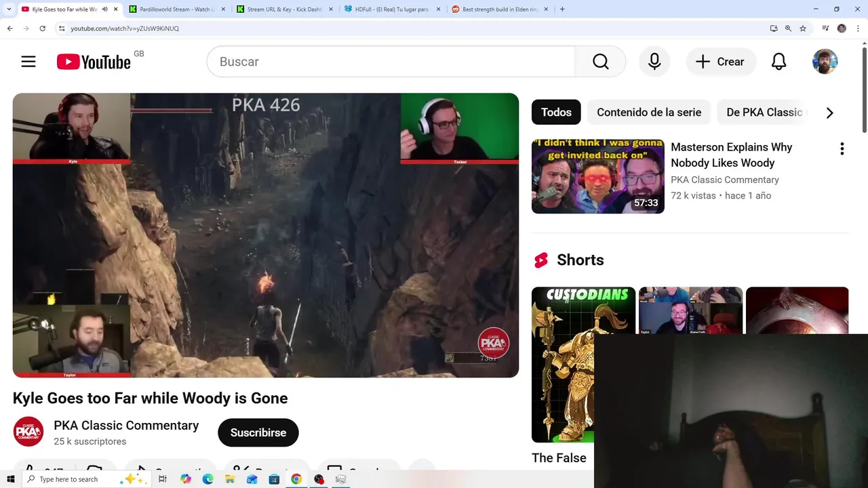This screenshot has width=868, height=488.
Task: Open Microsoft Store from the taskbar
Action: coord(274,479)
